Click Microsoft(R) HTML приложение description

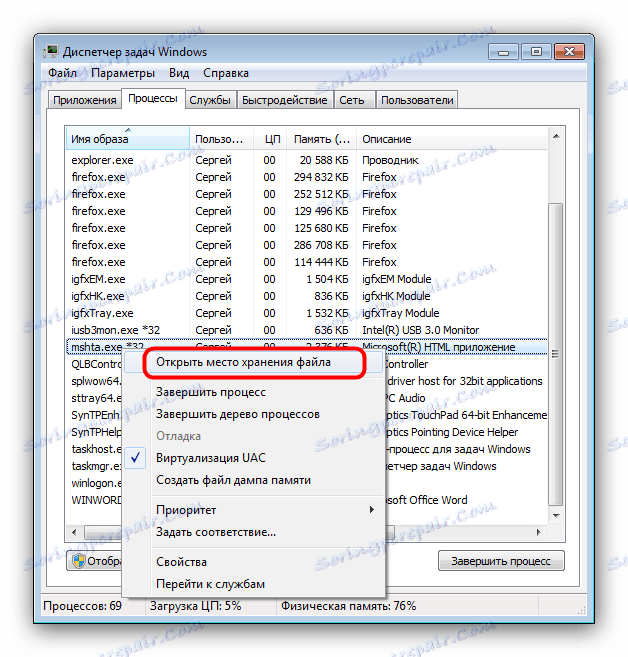pyautogui.click(x=439, y=347)
